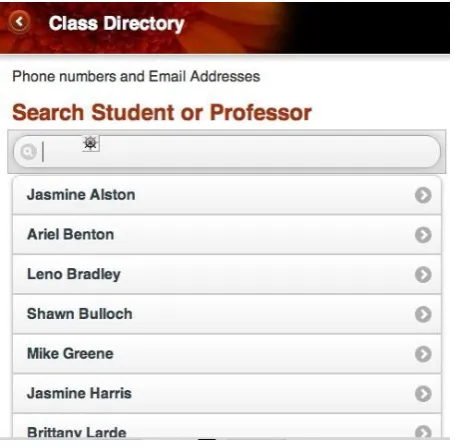Click the arrow icon beside Jasmine Alston
Screen dimensions: 455x448
[423, 195]
